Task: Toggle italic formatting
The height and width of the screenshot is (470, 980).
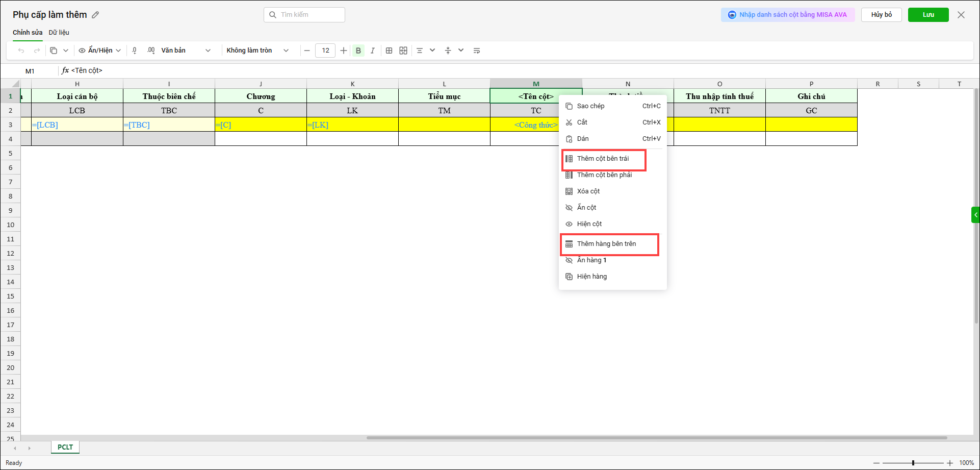Action: pos(373,51)
